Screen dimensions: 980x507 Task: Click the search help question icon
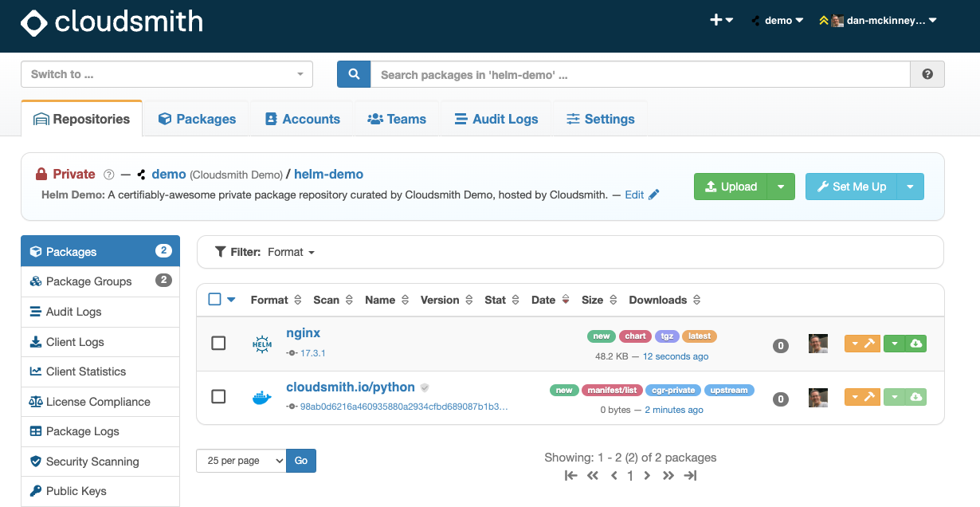927,74
